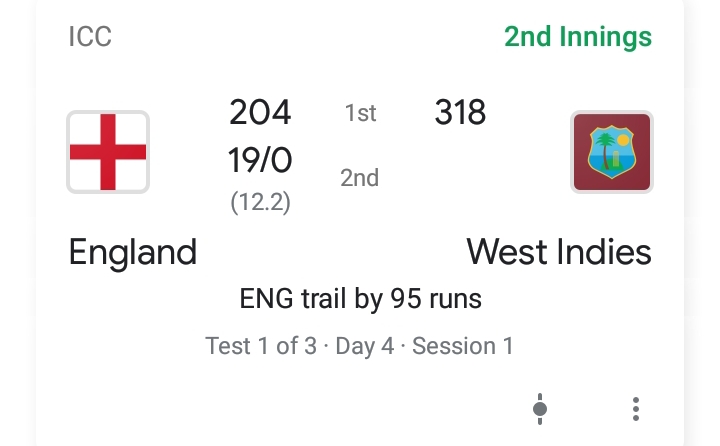Click blank card space left of pin icon

click(300, 408)
